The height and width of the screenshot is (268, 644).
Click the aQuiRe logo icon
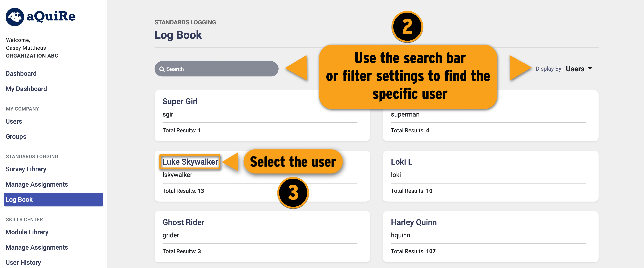15,17
